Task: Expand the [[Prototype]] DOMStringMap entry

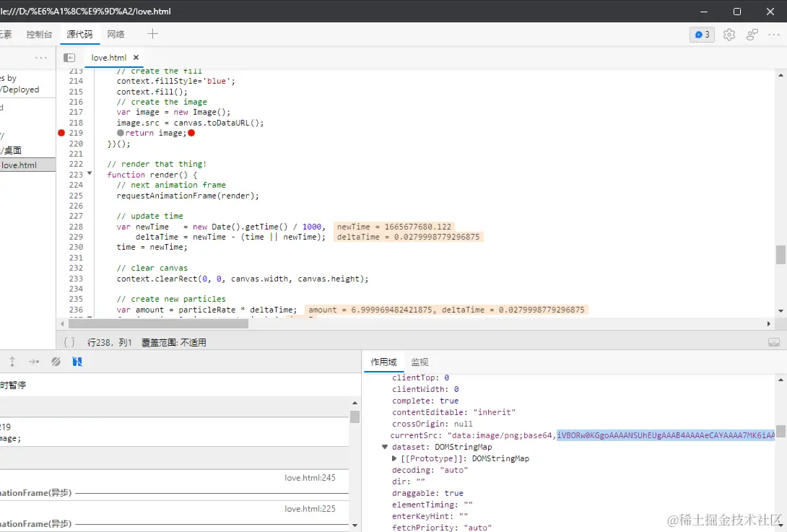Action: click(x=394, y=459)
